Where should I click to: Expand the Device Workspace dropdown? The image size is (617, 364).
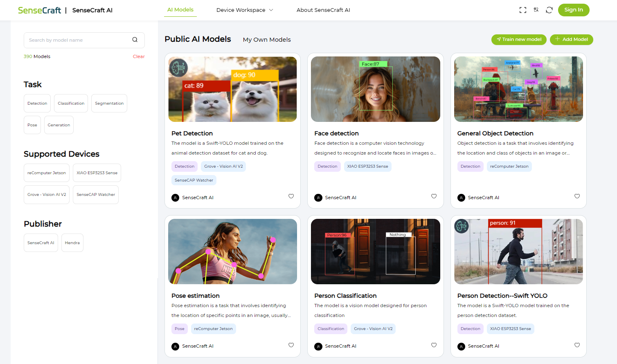click(245, 10)
